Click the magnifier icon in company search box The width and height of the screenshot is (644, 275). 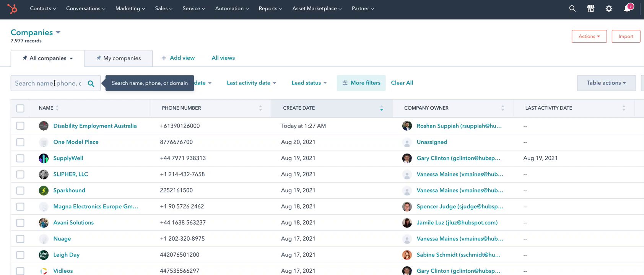tap(91, 83)
